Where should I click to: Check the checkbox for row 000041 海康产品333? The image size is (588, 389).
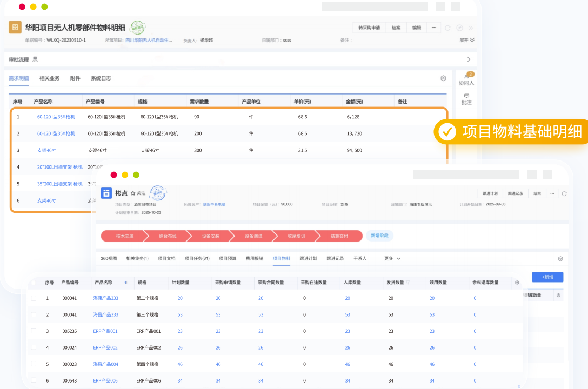pyautogui.click(x=34, y=298)
